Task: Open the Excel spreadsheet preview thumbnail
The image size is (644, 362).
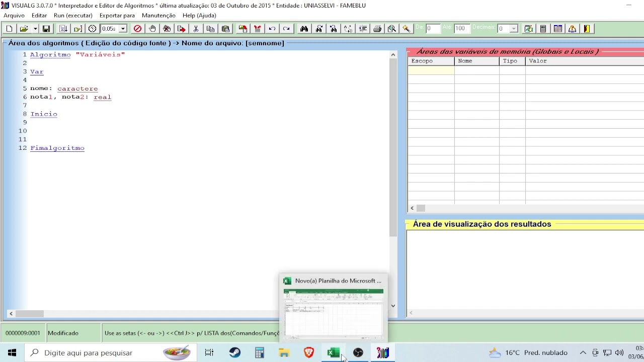Action: tap(334, 313)
